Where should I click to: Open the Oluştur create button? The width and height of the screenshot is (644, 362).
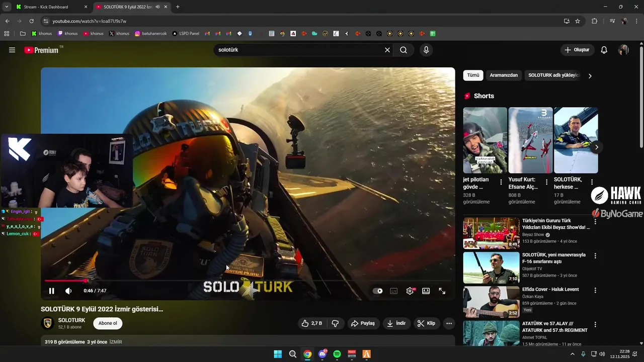point(577,50)
